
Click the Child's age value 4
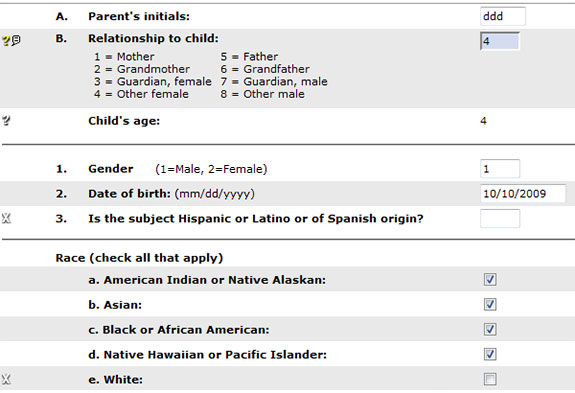pyautogui.click(x=483, y=121)
